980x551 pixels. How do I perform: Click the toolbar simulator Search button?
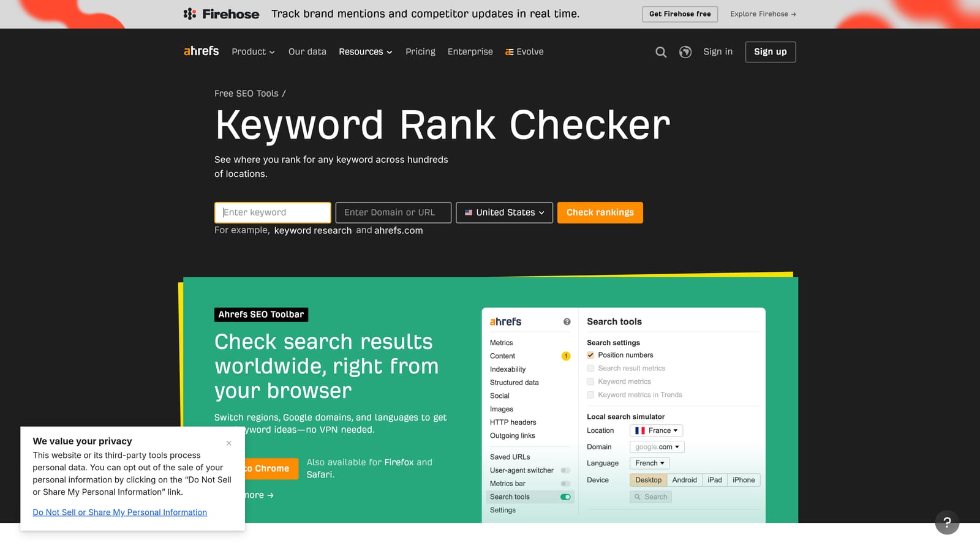(x=650, y=497)
